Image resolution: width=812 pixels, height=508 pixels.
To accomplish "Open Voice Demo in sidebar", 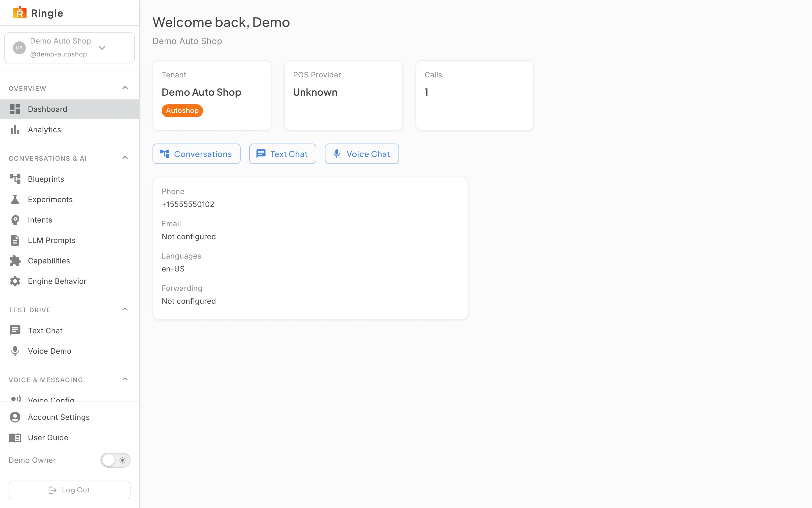I will (x=70, y=351).
